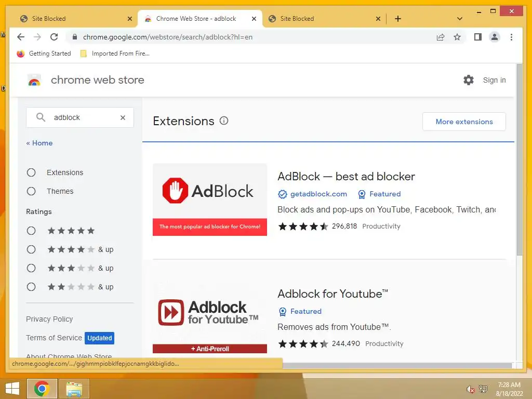Click Adblock for Youtube 244,490 ratings
The width and height of the screenshot is (532, 399).
[x=345, y=344]
